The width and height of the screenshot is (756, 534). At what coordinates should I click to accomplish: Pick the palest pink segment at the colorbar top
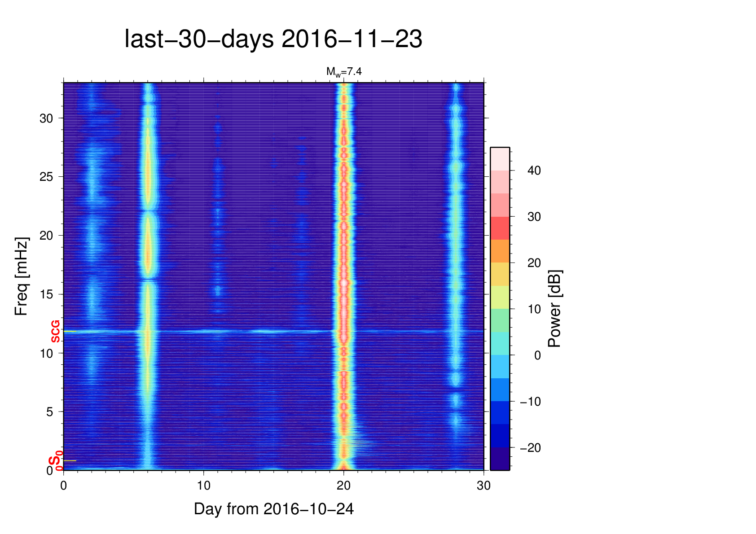(x=500, y=159)
